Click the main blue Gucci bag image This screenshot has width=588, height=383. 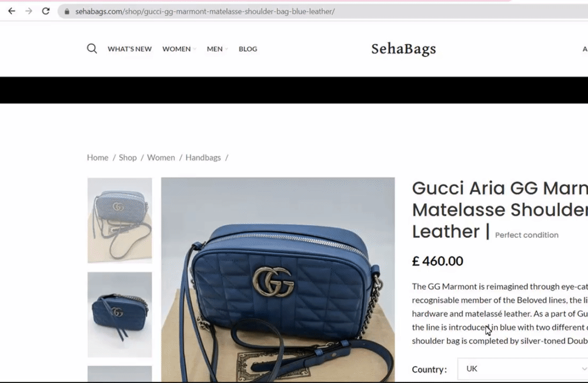[x=278, y=280]
